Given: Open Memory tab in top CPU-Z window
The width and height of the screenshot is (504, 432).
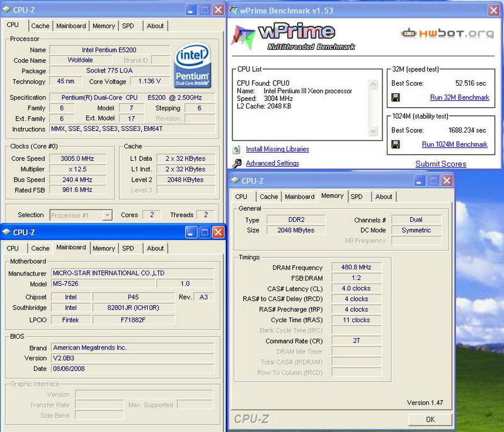Looking at the screenshot, I should point(103,26).
